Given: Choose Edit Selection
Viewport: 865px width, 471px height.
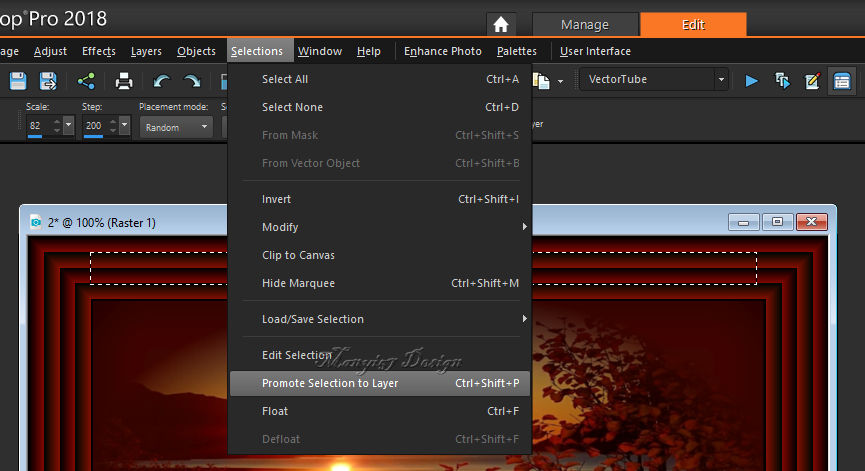Looking at the screenshot, I should tap(380, 355).
